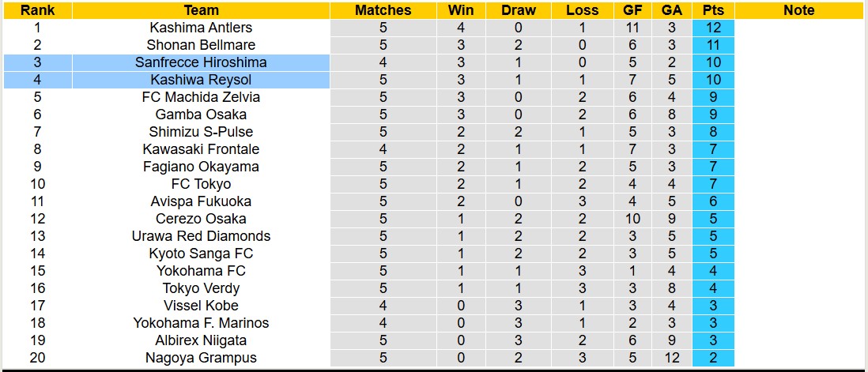Click the Gamba Osaka team name
The image size is (868, 372).
tap(201, 115)
